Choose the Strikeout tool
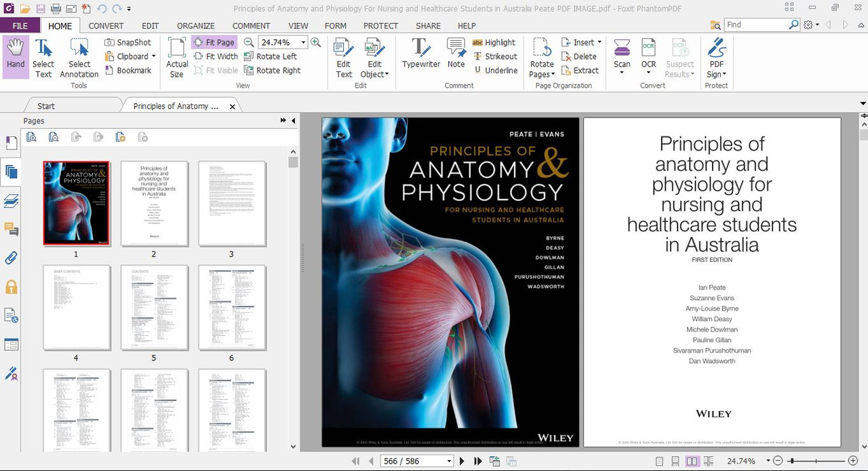Image resolution: width=868 pixels, height=471 pixels. (x=494, y=56)
